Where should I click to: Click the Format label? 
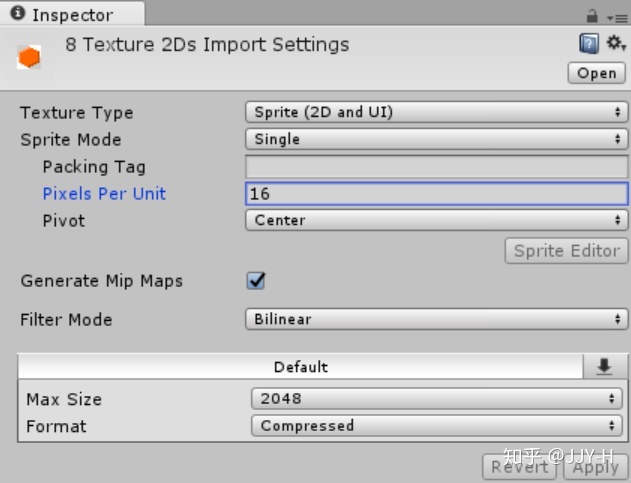[56, 426]
